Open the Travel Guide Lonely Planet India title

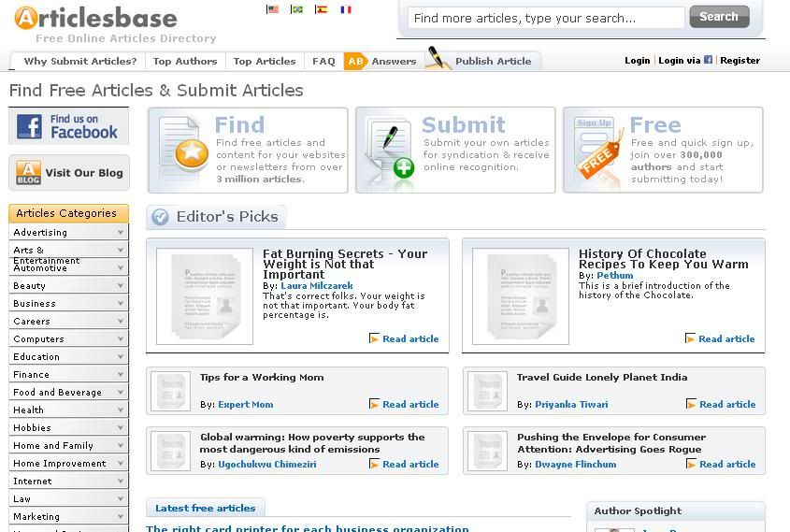(x=602, y=377)
